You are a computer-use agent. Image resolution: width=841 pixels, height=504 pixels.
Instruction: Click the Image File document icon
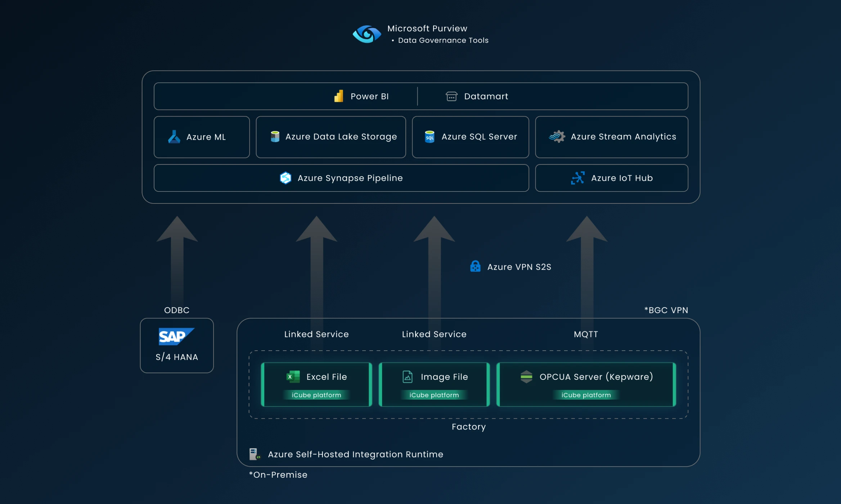click(407, 377)
